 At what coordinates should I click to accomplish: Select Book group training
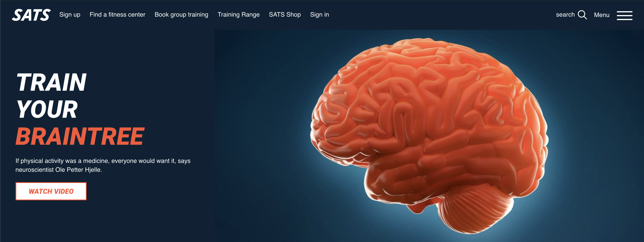click(x=181, y=14)
